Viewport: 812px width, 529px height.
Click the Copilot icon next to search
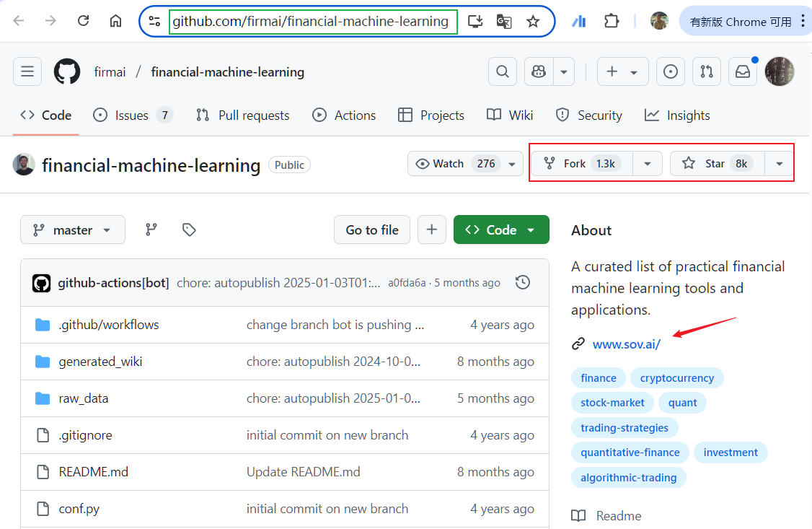537,71
